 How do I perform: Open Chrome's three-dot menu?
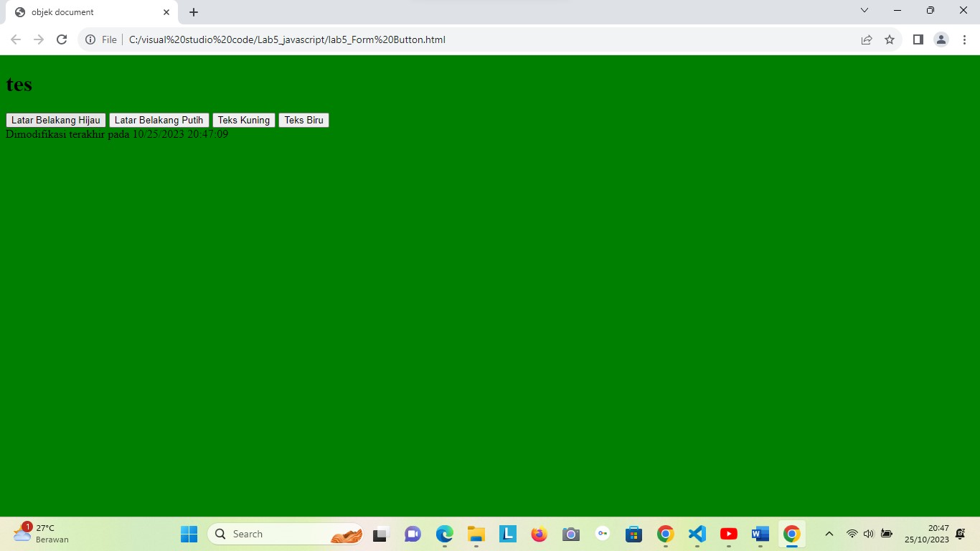(x=964, y=39)
